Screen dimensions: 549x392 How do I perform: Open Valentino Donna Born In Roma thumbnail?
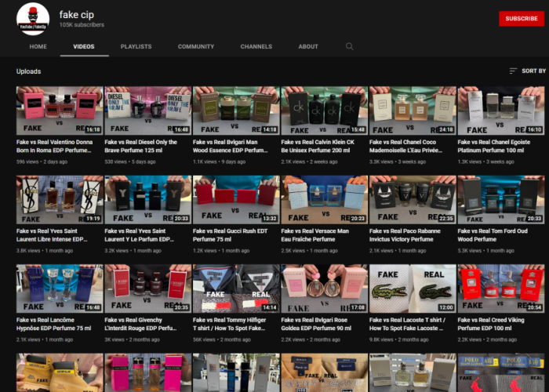tap(60, 111)
